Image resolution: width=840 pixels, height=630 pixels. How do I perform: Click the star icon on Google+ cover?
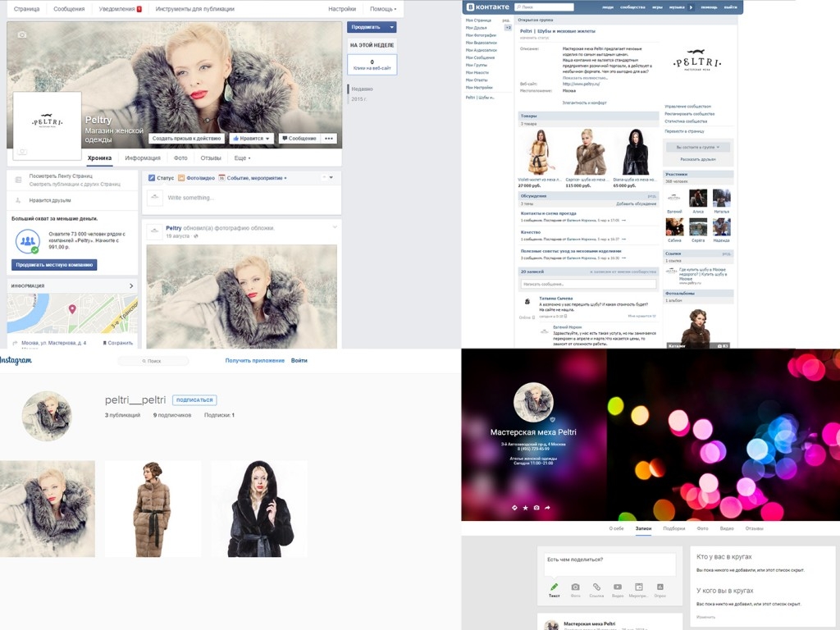pyautogui.click(x=526, y=507)
